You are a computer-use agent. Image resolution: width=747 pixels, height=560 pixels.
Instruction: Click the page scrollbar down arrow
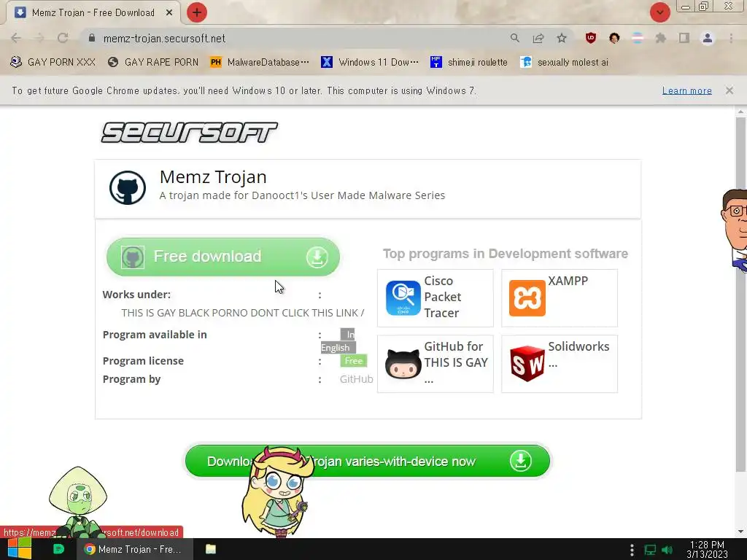[740, 532]
